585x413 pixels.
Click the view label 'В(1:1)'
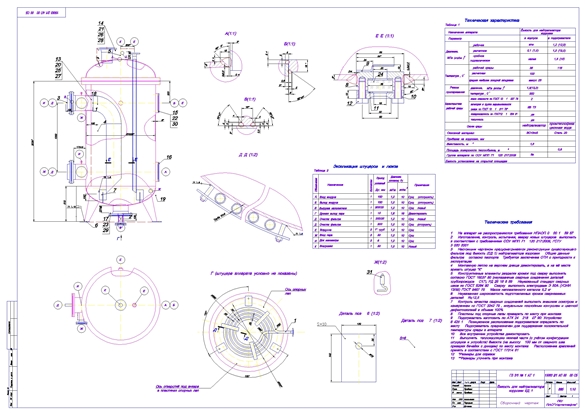250,100
